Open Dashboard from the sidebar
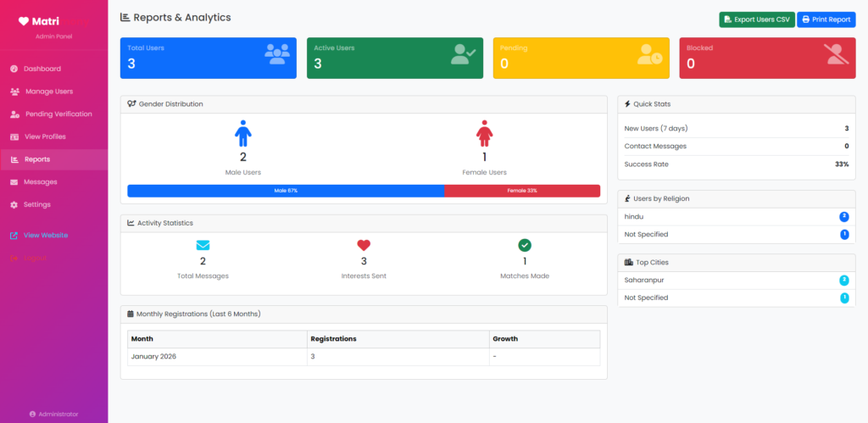 coord(42,69)
